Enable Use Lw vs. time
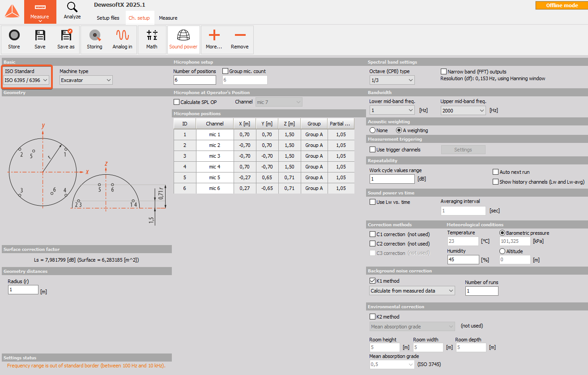 (x=372, y=202)
